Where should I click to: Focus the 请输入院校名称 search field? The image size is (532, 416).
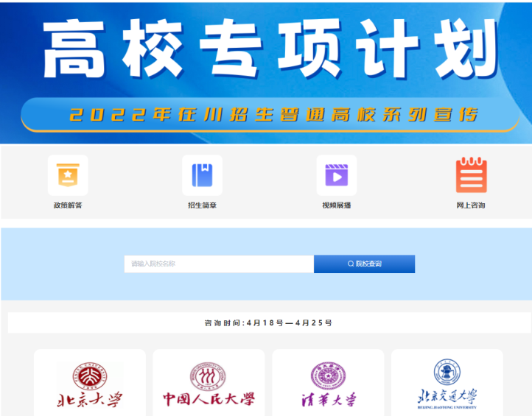pyautogui.click(x=219, y=264)
